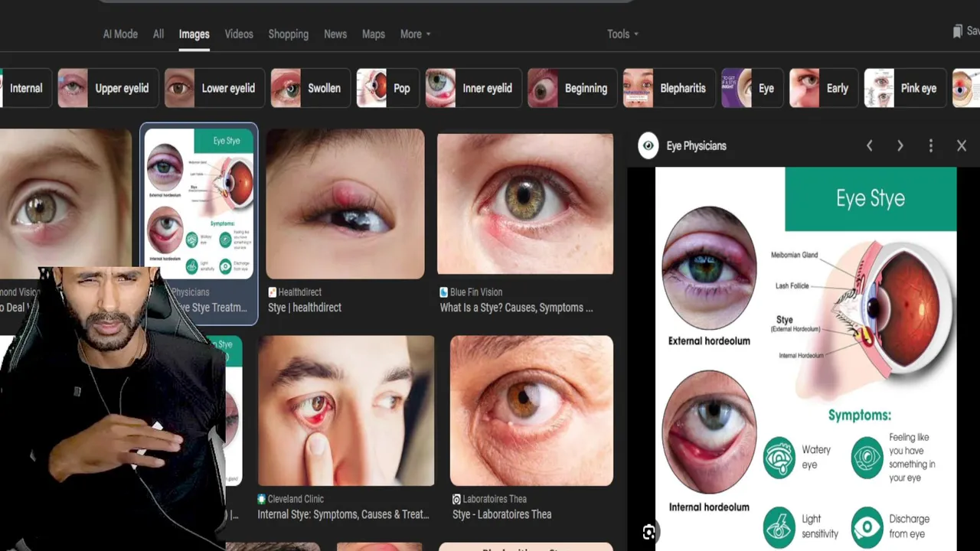
Task: Go to previous image in preview panel
Action: (x=870, y=145)
